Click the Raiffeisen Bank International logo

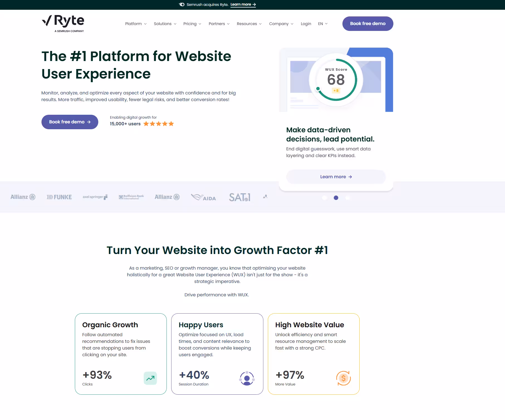click(131, 197)
